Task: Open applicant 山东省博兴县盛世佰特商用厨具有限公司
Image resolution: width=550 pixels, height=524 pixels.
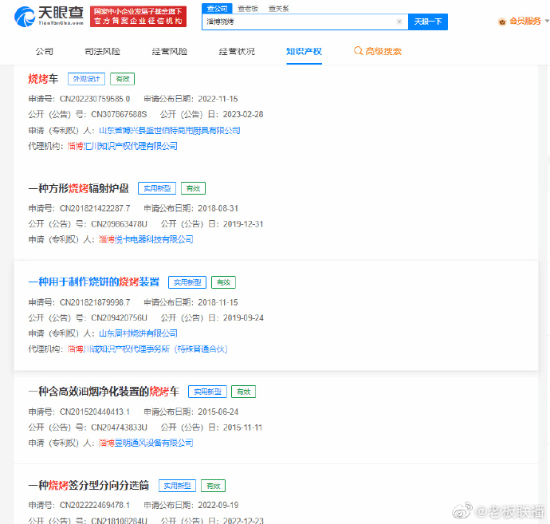Action: pyautogui.click(x=169, y=130)
